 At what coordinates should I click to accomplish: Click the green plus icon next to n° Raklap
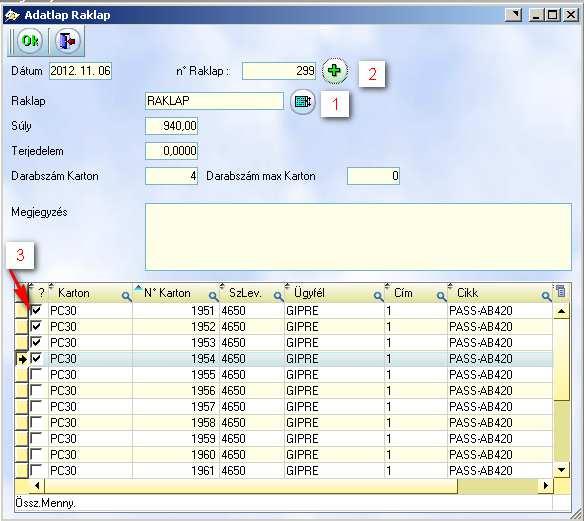334,70
